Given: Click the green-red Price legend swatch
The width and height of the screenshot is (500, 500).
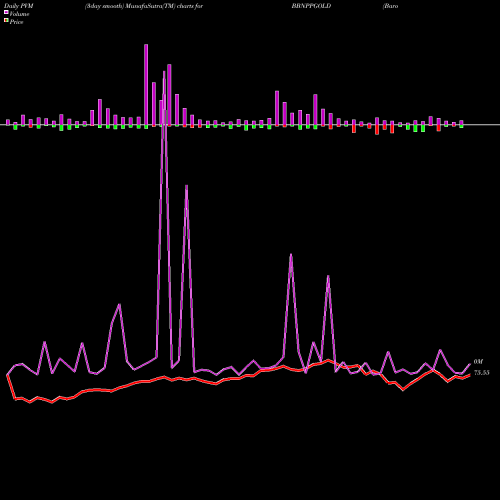Looking at the screenshot, I should point(6,21).
